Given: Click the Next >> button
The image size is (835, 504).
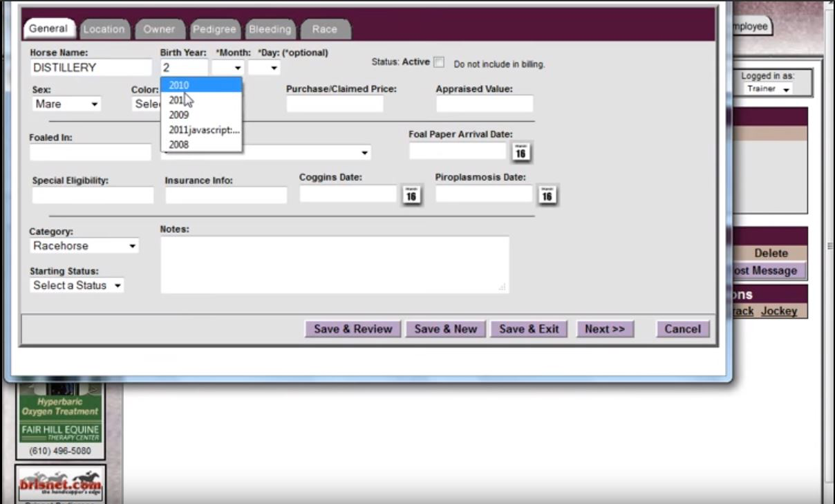Looking at the screenshot, I should point(605,329).
